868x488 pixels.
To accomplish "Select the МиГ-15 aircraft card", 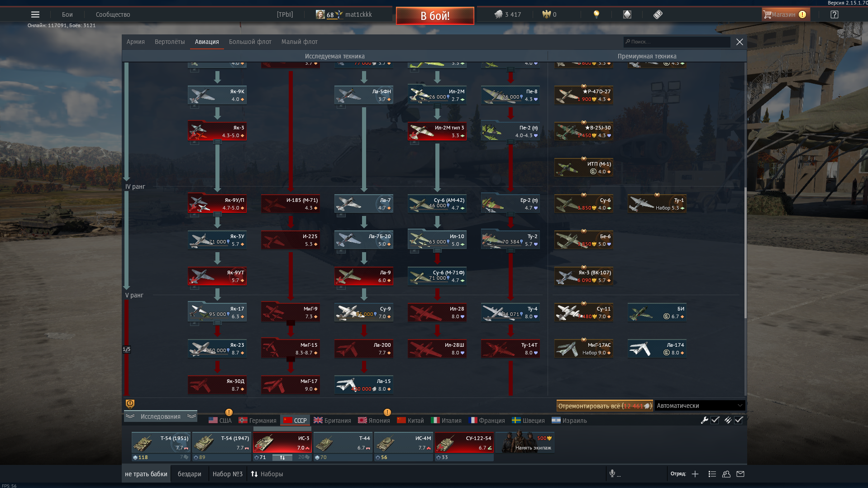I will click(x=291, y=349).
